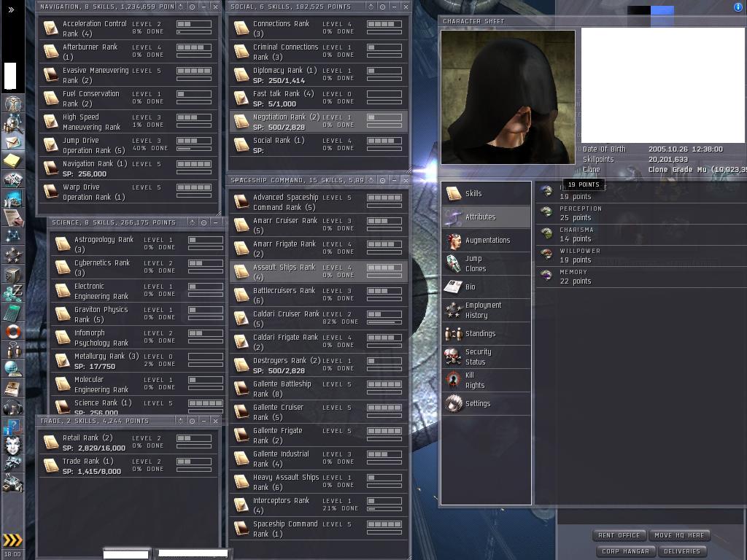Minimize the Trade skills window
The height and width of the screenshot is (560, 747).
pos(204,421)
